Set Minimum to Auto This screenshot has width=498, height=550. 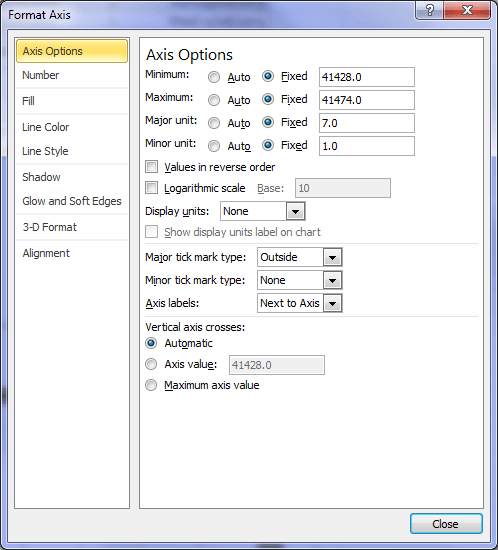point(214,77)
